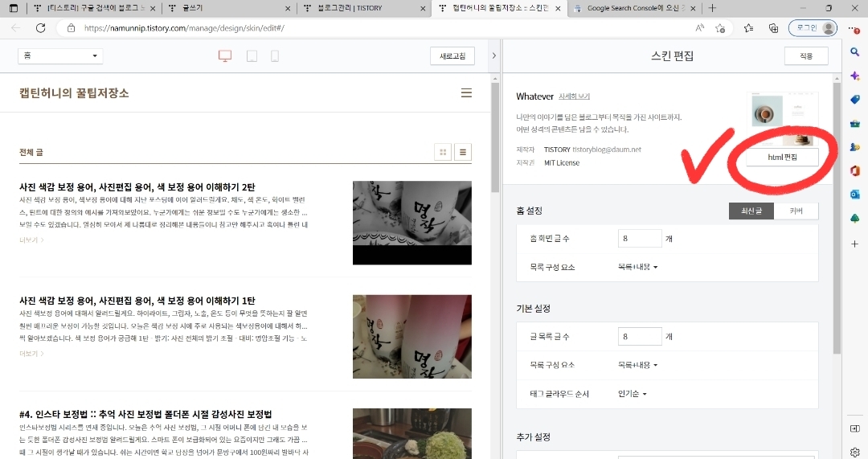Open 더보기 link under 1탄 post
The height and width of the screenshot is (459, 868).
coord(31,353)
